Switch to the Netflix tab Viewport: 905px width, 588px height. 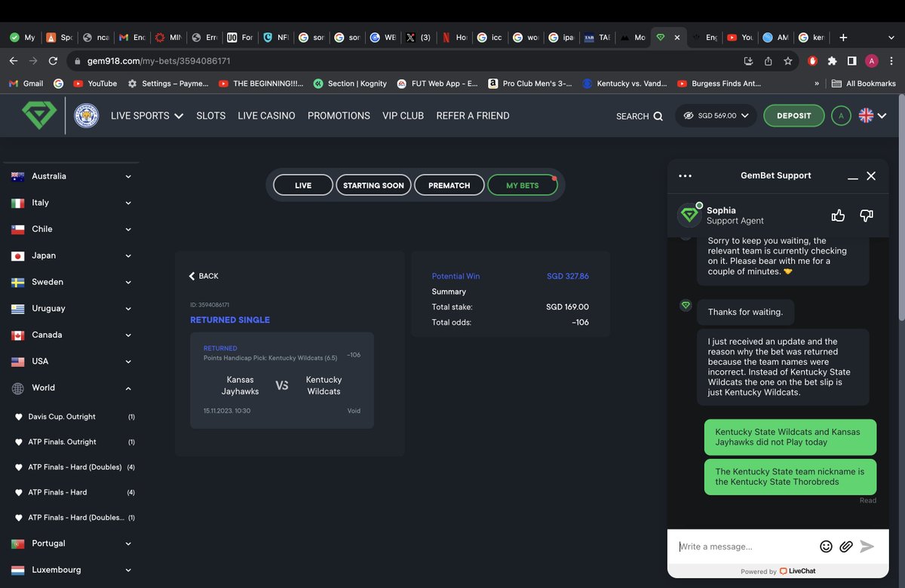click(x=454, y=37)
